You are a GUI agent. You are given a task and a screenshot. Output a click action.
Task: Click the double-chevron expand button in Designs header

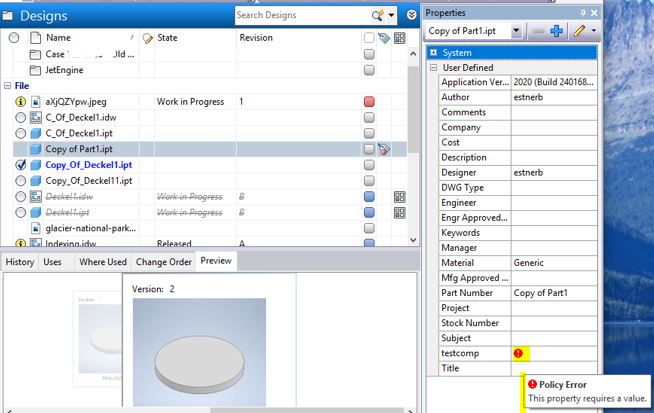tap(412, 15)
